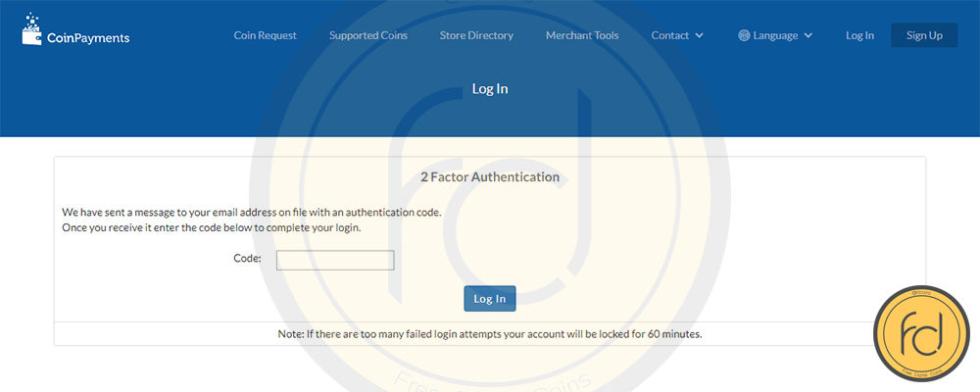Open Merchant Tools
Screen dimensions: 980x392
coord(582,35)
